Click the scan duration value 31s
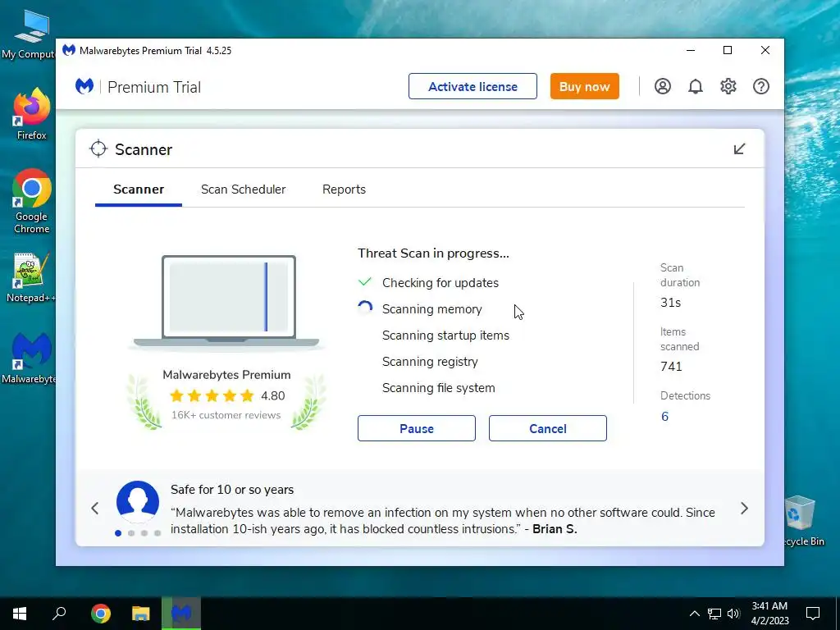 tap(670, 303)
